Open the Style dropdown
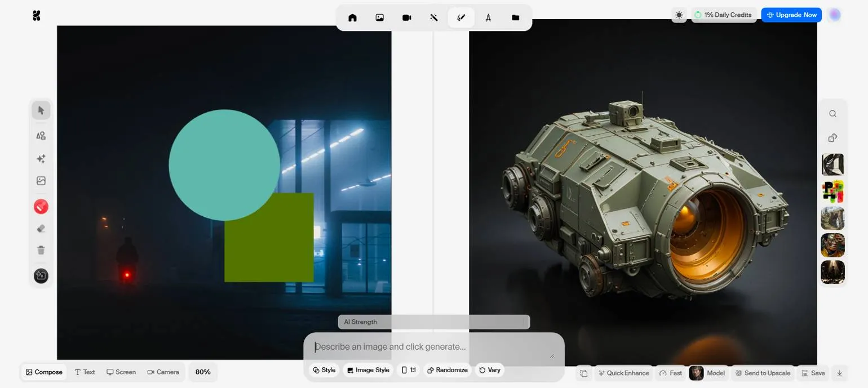 324,370
